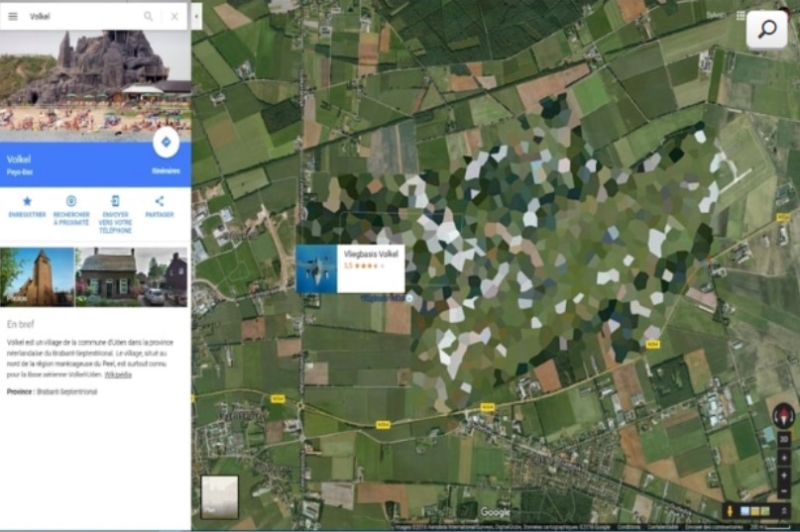
Task: Collapse the side panel arrow
Action: (x=196, y=16)
